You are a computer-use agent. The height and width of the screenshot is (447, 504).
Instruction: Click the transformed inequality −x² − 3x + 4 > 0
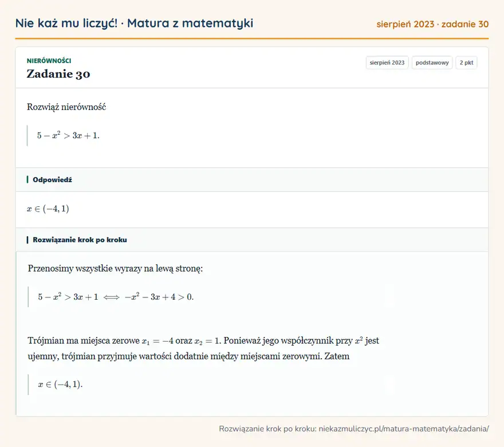click(159, 296)
